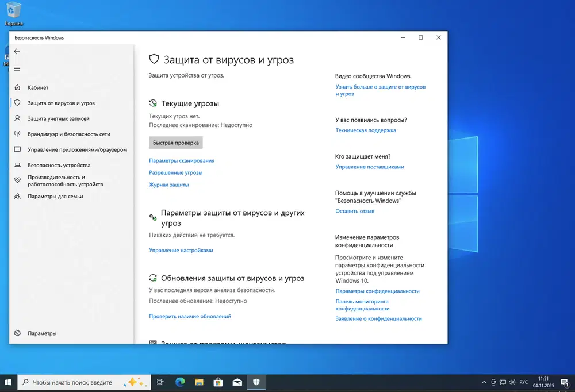Click refresh icon beside Обновления защиты heading
The image size is (575, 392).
coord(153,278)
